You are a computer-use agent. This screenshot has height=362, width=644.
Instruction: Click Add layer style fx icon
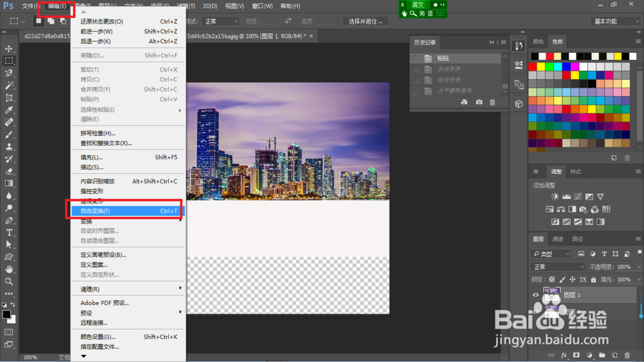click(x=564, y=355)
